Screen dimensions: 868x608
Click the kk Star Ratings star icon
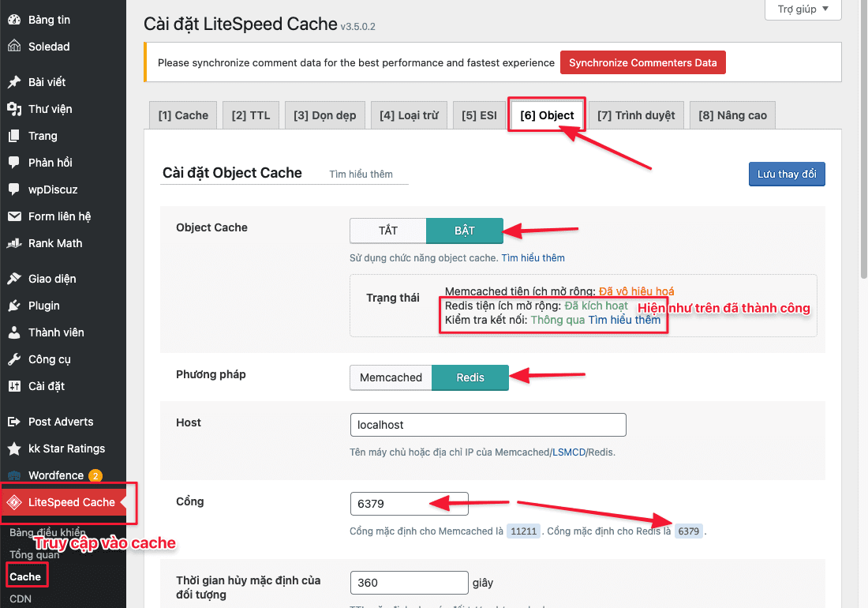14,448
